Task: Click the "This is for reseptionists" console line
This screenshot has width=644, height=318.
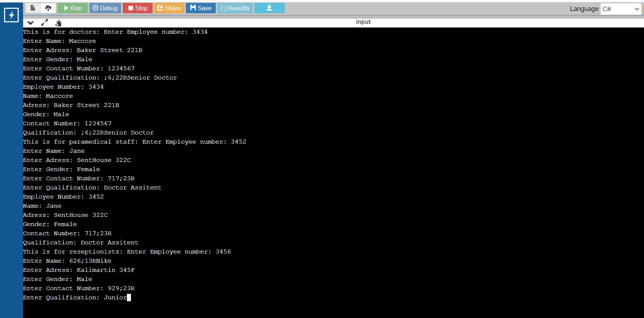Action: [127, 252]
